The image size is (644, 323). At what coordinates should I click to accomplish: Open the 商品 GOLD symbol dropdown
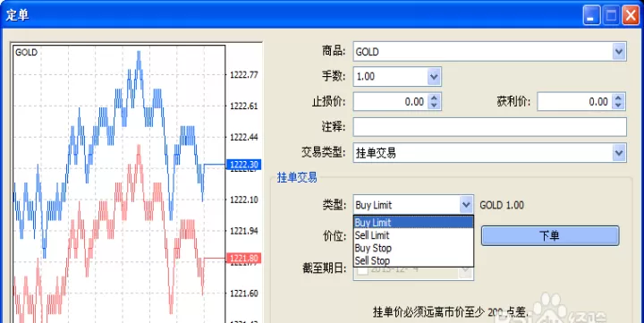tap(619, 52)
